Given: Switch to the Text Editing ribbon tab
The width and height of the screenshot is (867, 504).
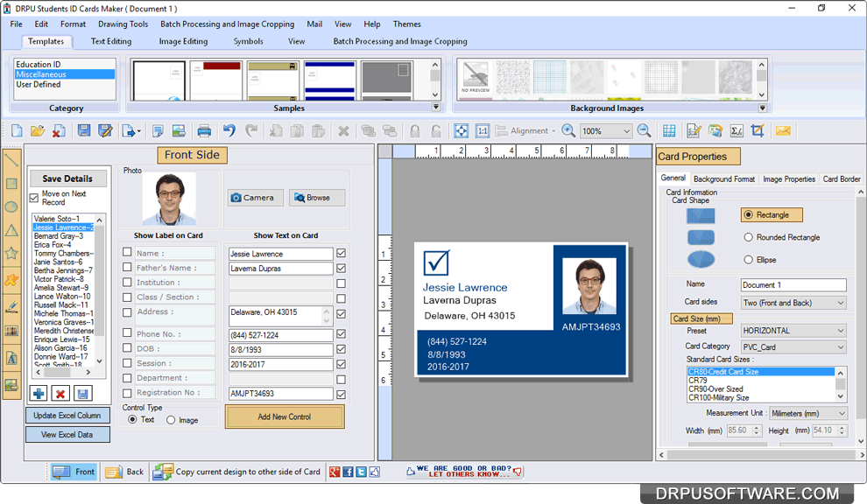Looking at the screenshot, I should click(111, 41).
